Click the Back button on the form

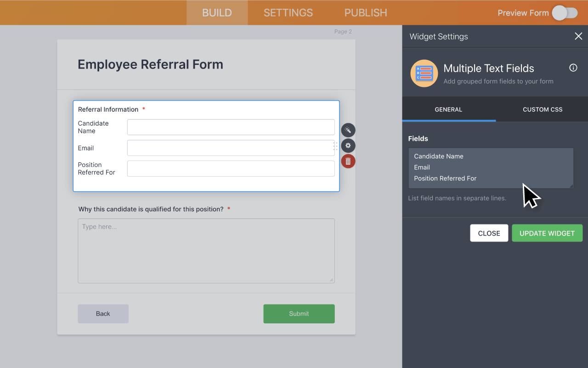click(103, 313)
